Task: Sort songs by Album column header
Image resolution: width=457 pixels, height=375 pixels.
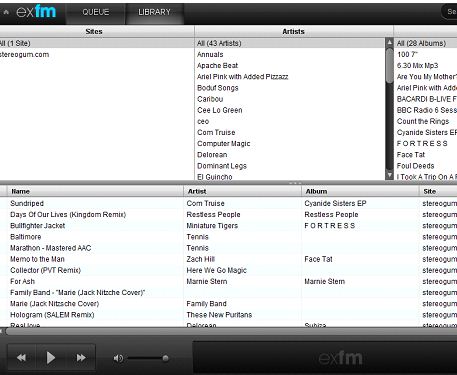Action: coord(360,191)
